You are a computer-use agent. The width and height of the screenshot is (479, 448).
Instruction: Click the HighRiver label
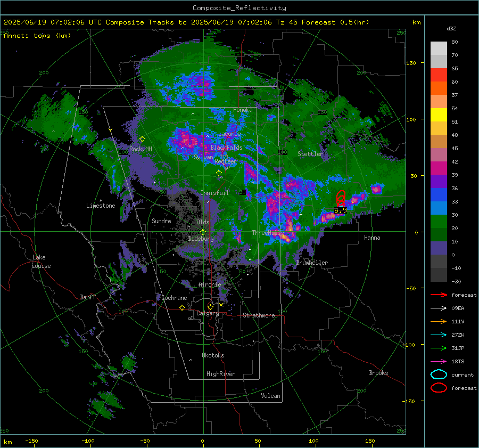tap(221, 374)
